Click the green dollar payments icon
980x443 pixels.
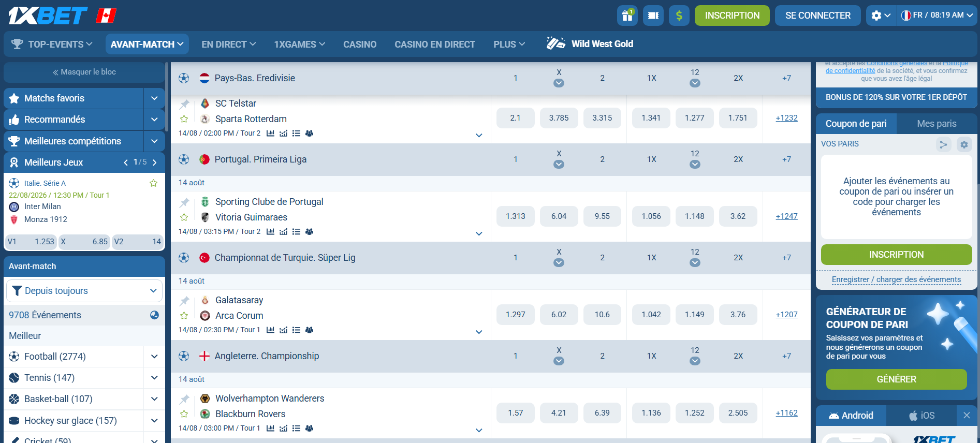(679, 16)
